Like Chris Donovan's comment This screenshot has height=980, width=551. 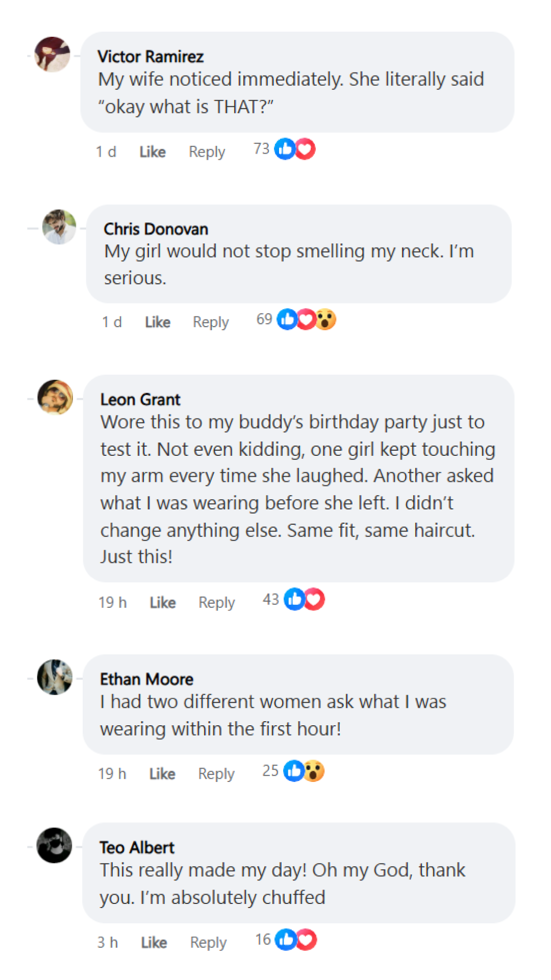pyautogui.click(x=158, y=322)
